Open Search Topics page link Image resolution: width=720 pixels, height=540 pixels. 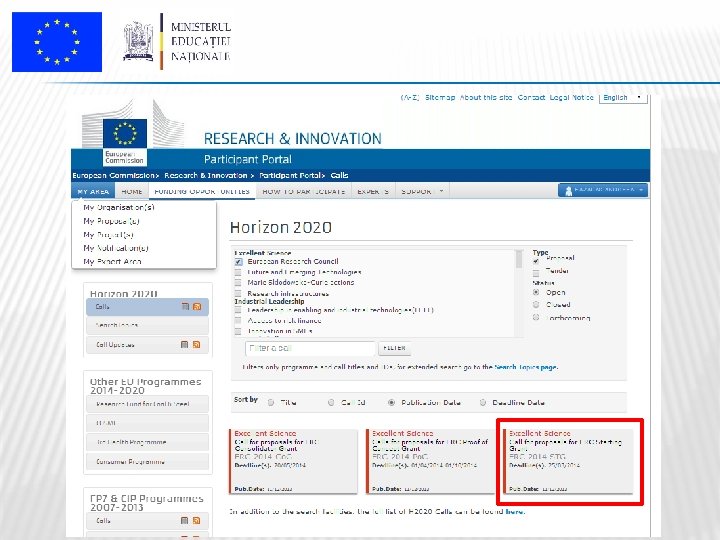tap(525, 367)
